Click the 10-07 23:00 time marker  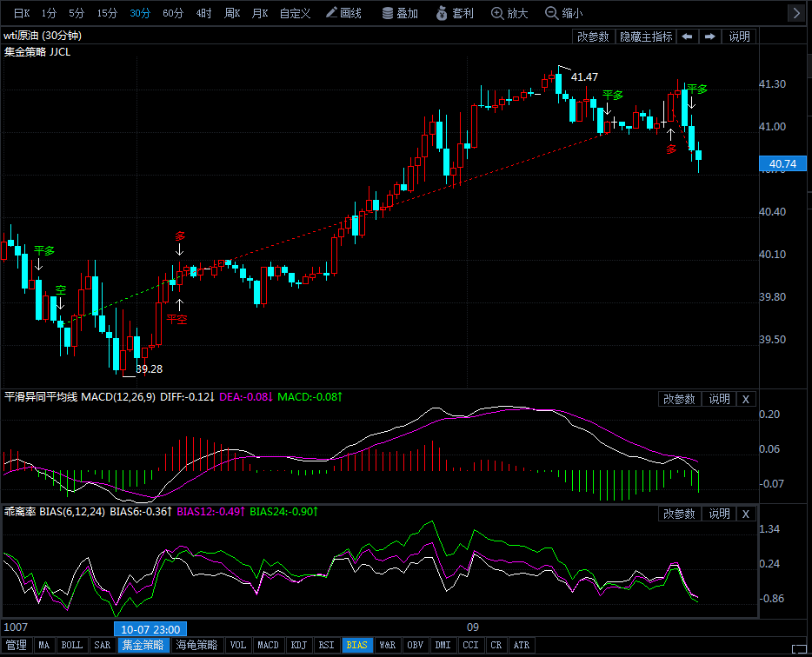click(x=150, y=628)
